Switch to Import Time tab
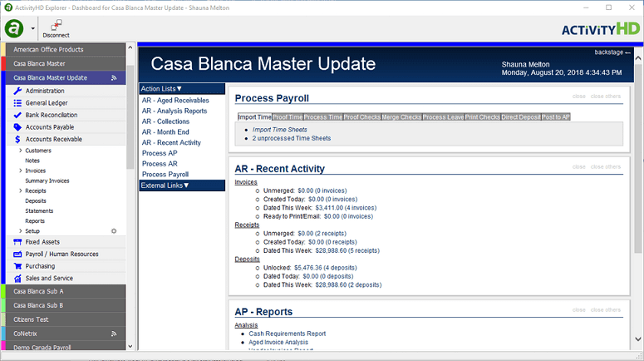This screenshot has height=361, width=644. point(254,117)
